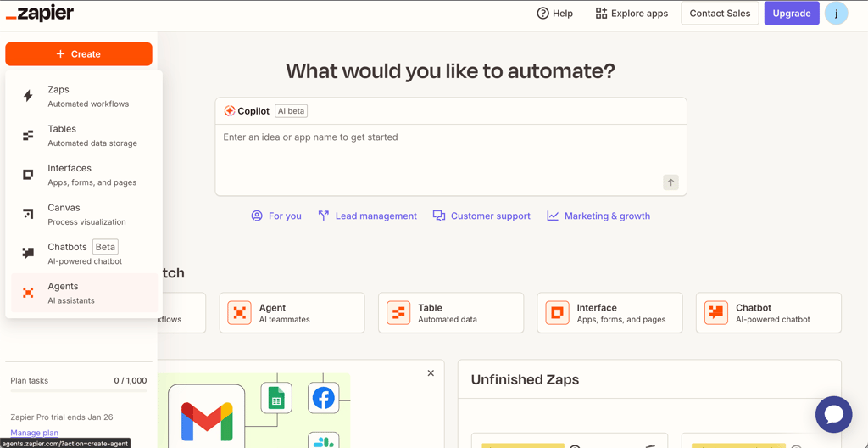
Task: Click the Copilot idea input field
Action: click(x=451, y=160)
